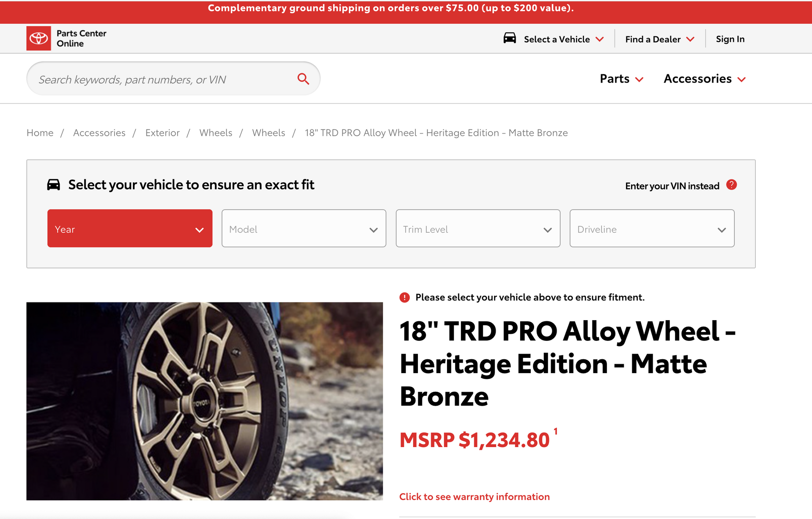Click the red magnifying glass search icon
The width and height of the screenshot is (812, 519).
(303, 79)
